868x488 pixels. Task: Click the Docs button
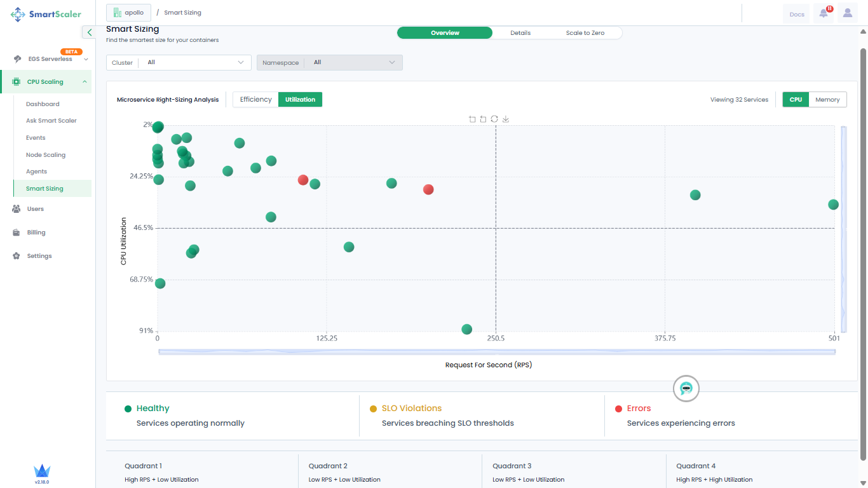pos(796,14)
